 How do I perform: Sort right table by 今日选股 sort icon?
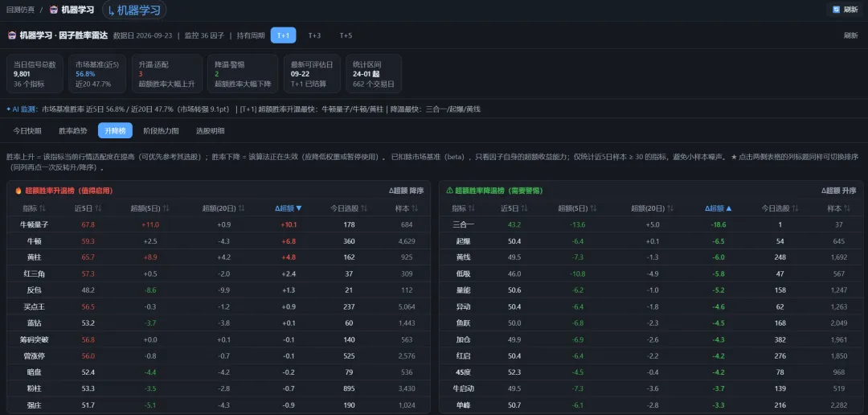(795, 208)
